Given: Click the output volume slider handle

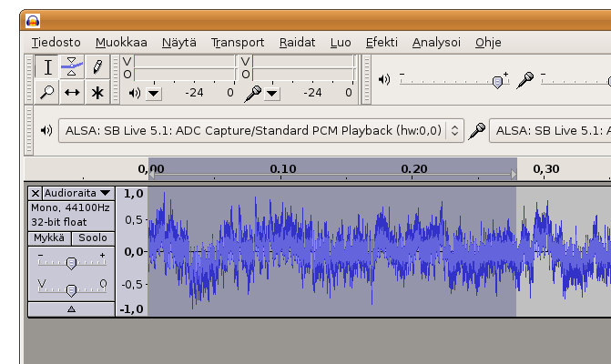Looking at the screenshot, I should click(497, 81).
